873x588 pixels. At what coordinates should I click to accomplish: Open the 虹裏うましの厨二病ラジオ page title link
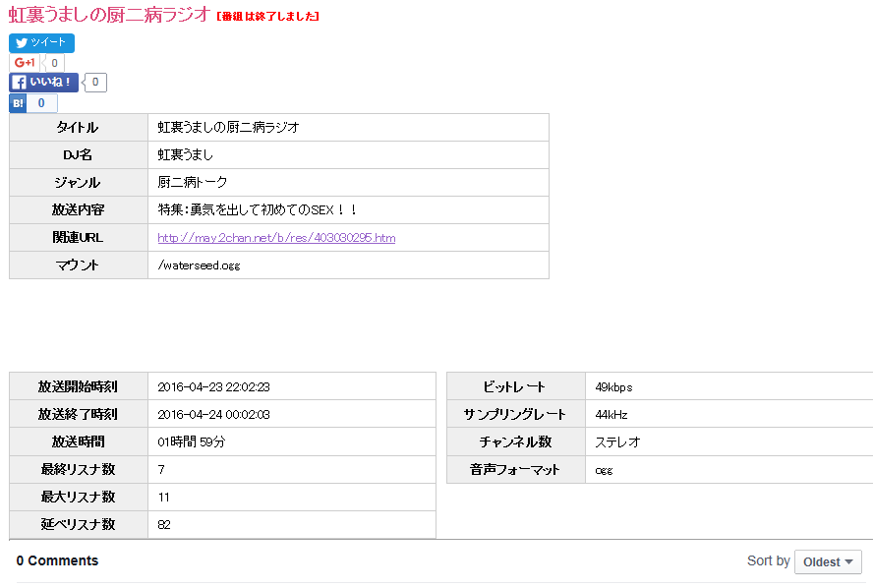click(109, 14)
